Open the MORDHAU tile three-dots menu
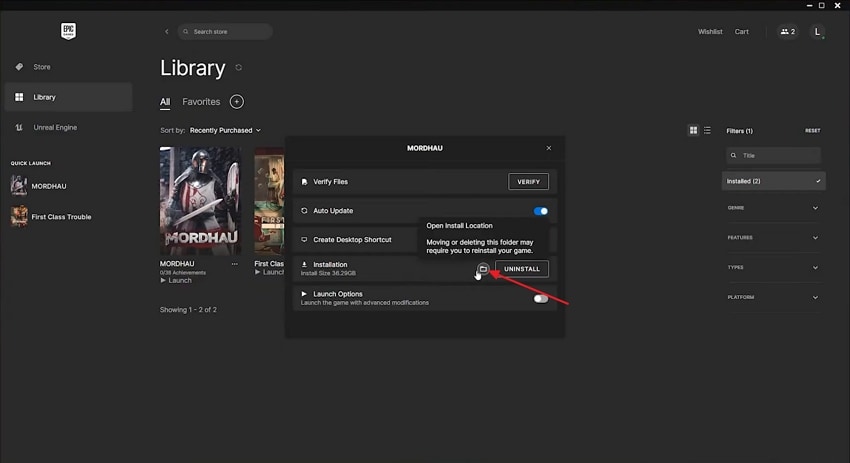This screenshot has width=850, height=463. tap(234, 264)
